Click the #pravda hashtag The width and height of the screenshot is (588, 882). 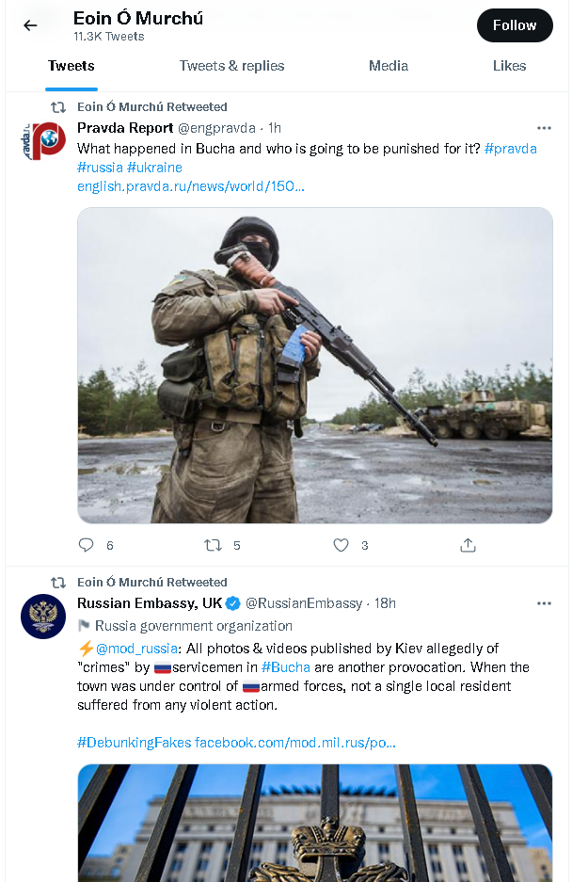point(510,149)
